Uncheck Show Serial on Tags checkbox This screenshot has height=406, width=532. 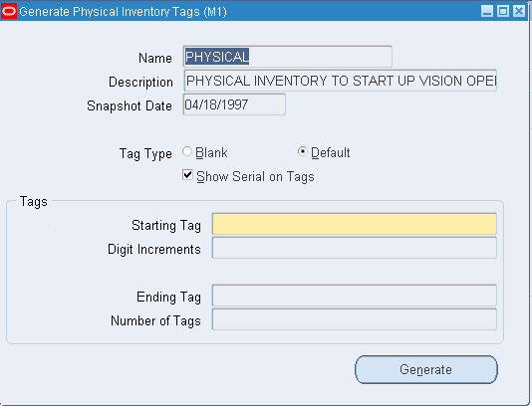pos(187,175)
